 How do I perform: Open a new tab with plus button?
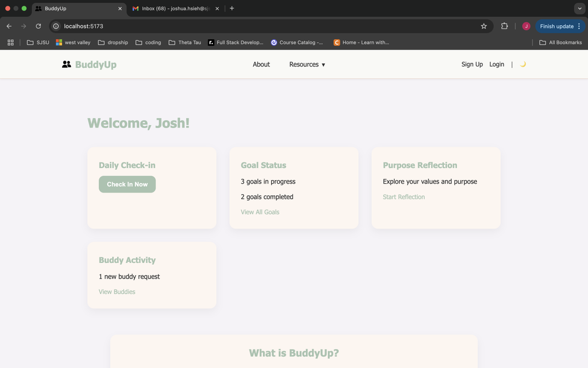coord(232,9)
